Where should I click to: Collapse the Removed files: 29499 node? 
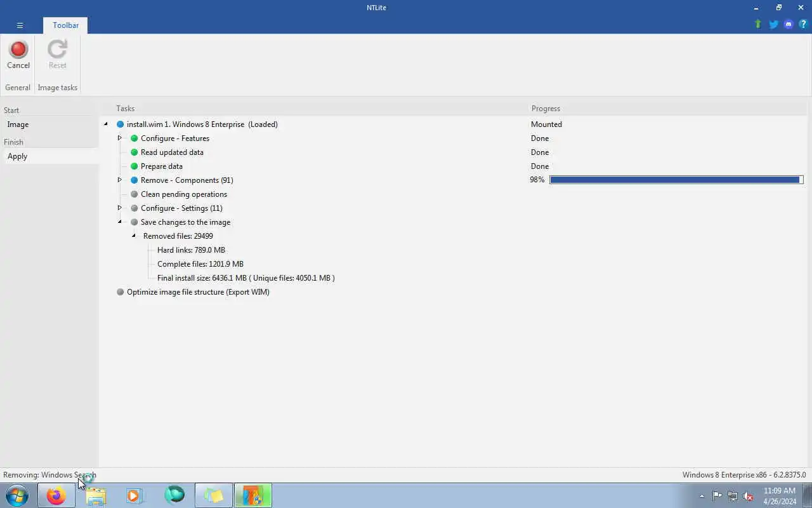coord(133,236)
